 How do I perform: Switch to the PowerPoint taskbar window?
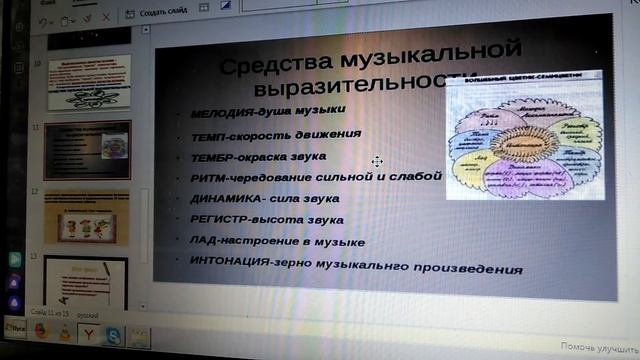(x=139, y=338)
